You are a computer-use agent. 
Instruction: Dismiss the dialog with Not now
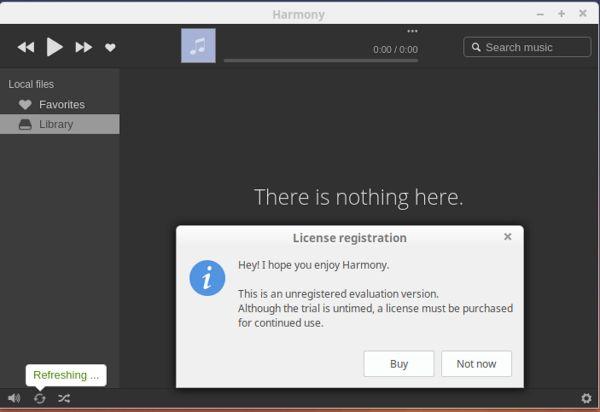click(x=476, y=364)
